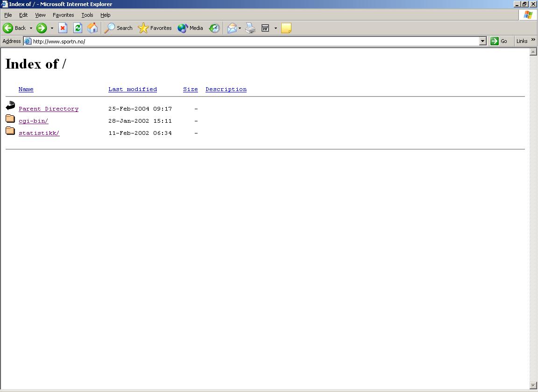This screenshot has height=392, width=538.
Task: Open the Favorites menu
Action: coord(63,15)
